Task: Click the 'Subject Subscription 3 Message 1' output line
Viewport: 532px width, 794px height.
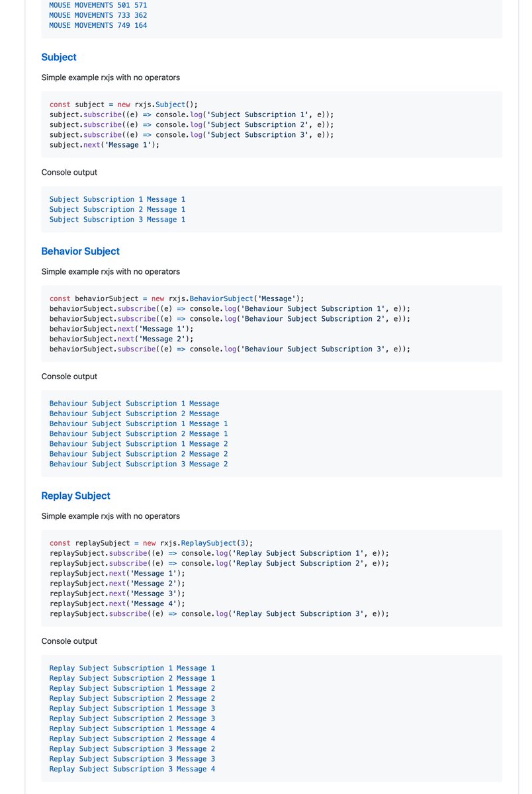Action: [x=117, y=219]
